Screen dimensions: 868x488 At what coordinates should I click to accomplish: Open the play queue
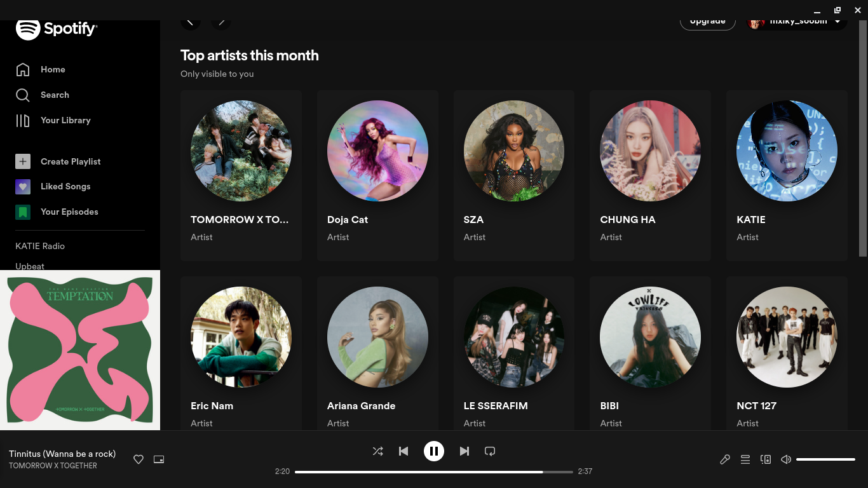[745, 459]
